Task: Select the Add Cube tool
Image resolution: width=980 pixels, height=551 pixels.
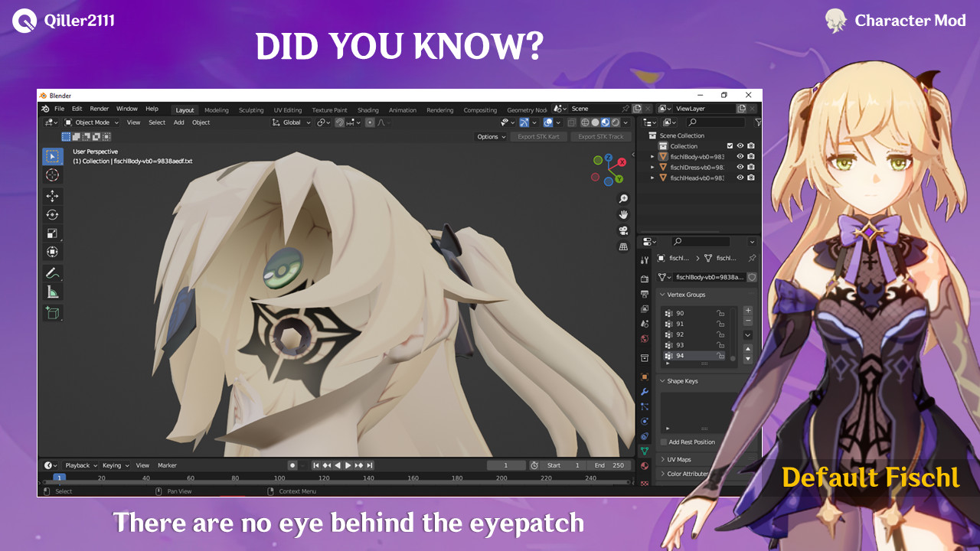Action: [x=52, y=313]
